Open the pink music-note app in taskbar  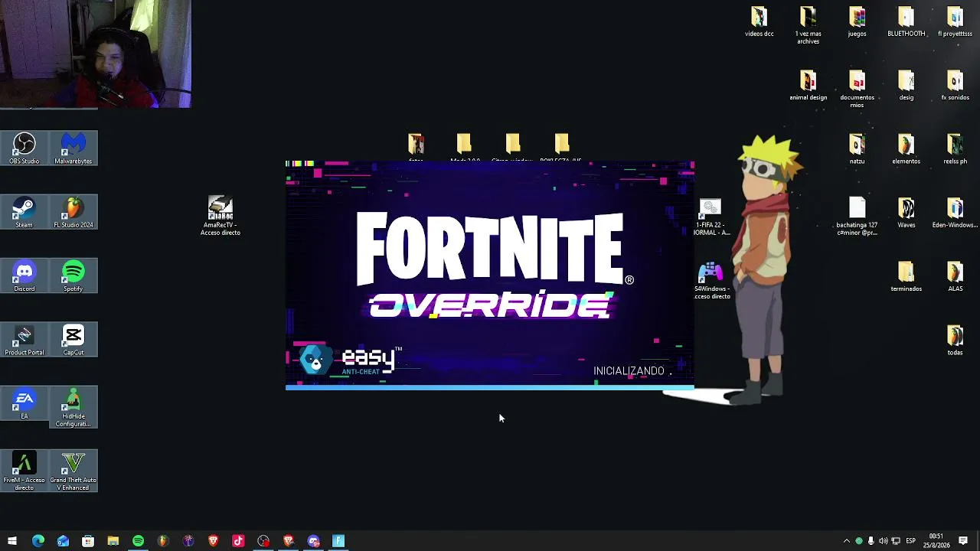coord(238,541)
